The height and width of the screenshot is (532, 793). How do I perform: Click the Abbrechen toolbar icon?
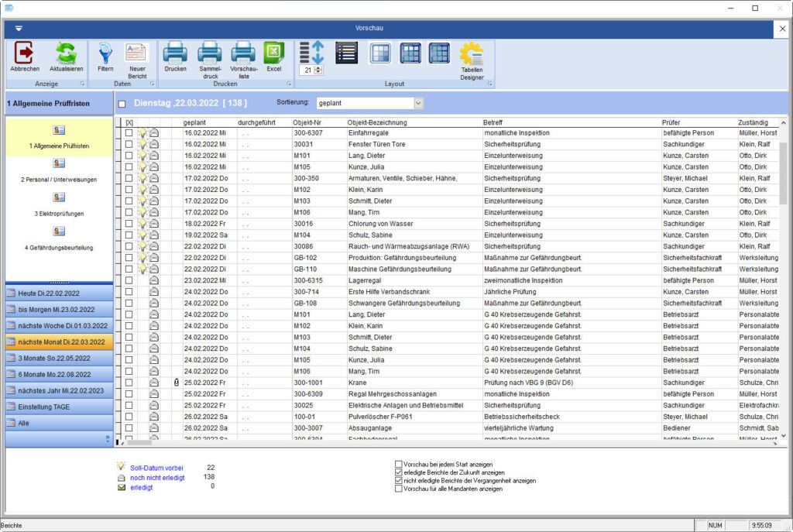[x=25, y=57]
